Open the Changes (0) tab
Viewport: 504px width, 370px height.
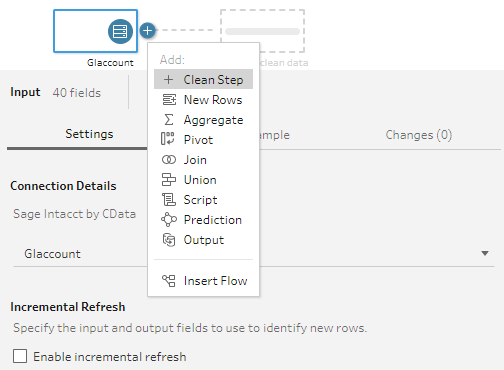(419, 135)
